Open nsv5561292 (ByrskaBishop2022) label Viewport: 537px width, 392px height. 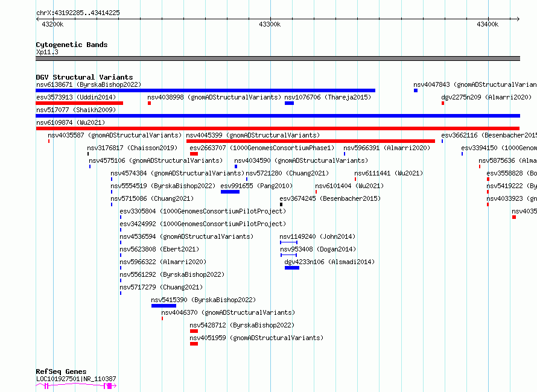pyautogui.click(x=172, y=274)
